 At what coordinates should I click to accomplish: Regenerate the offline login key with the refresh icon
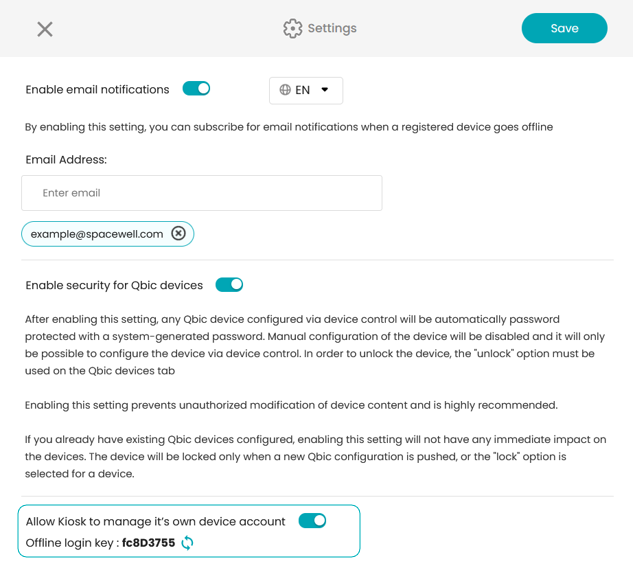coord(187,543)
